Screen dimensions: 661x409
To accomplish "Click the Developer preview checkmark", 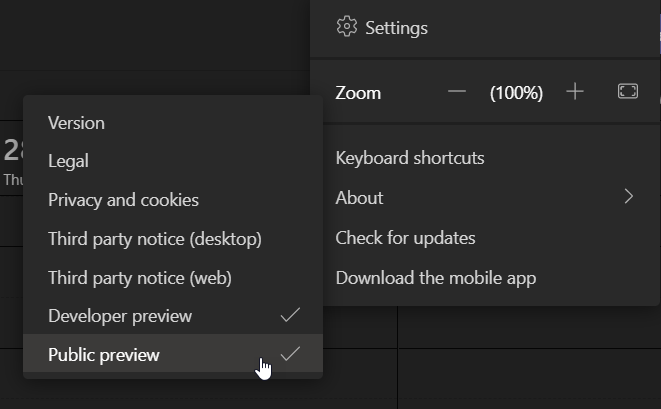I will coord(290,315).
